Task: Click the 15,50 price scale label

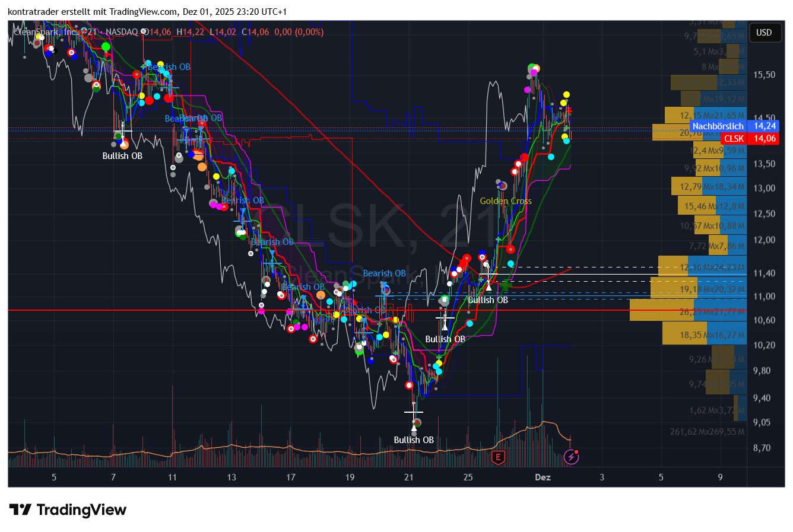Action: pyautogui.click(x=764, y=75)
